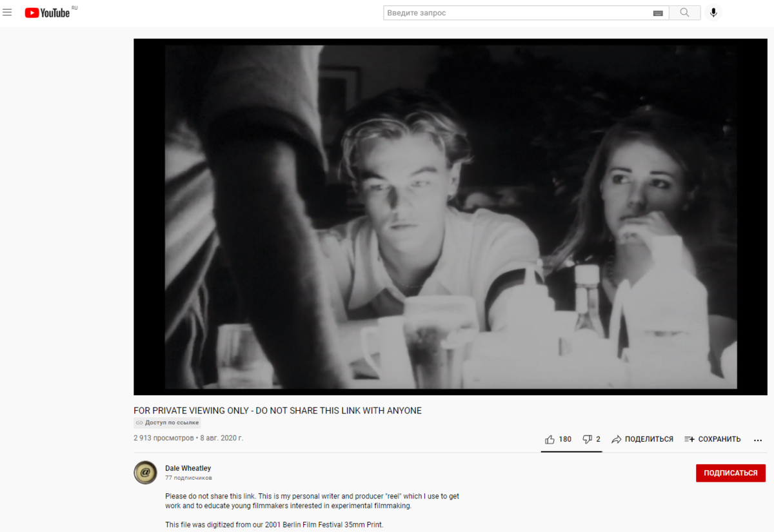774x532 pixels.
Task: Click the '2 913 просмотров' view count
Action: pyautogui.click(x=163, y=438)
